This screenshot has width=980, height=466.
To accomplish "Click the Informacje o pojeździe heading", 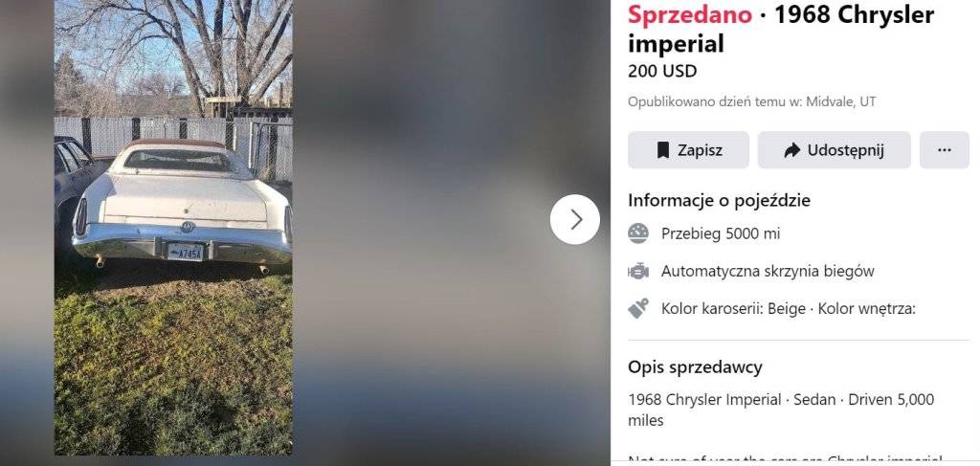I will 719,201.
